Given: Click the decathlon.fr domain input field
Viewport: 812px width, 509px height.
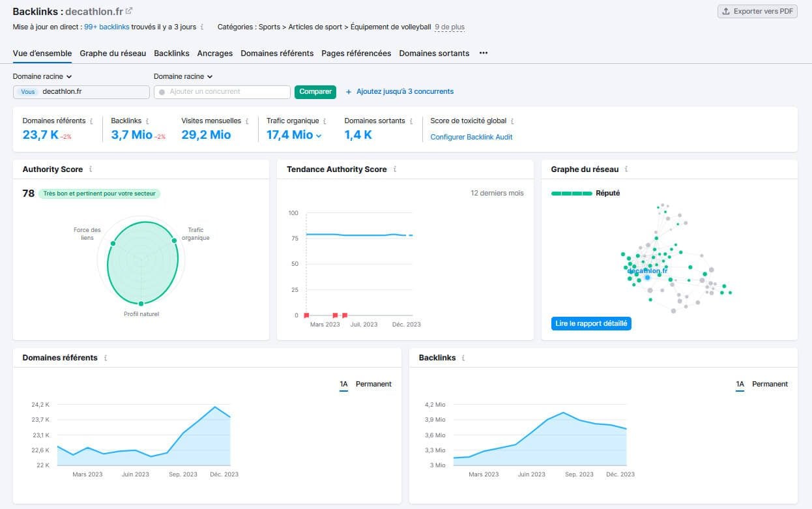Looking at the screenshot, I should click(x=81, y=92).
